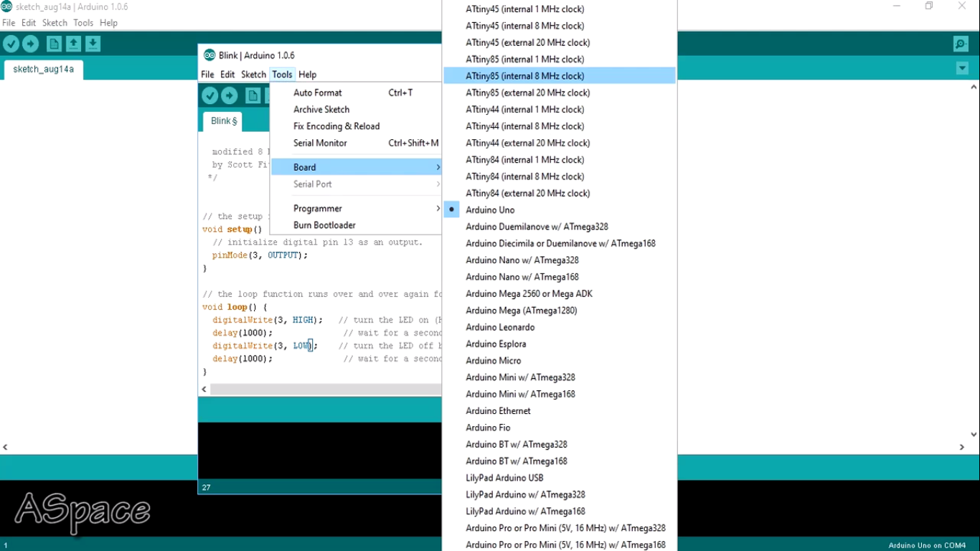980x551 pixels.
Task: Select Arduino Mini w/ ATmega168 board
Action: [560, 394]
